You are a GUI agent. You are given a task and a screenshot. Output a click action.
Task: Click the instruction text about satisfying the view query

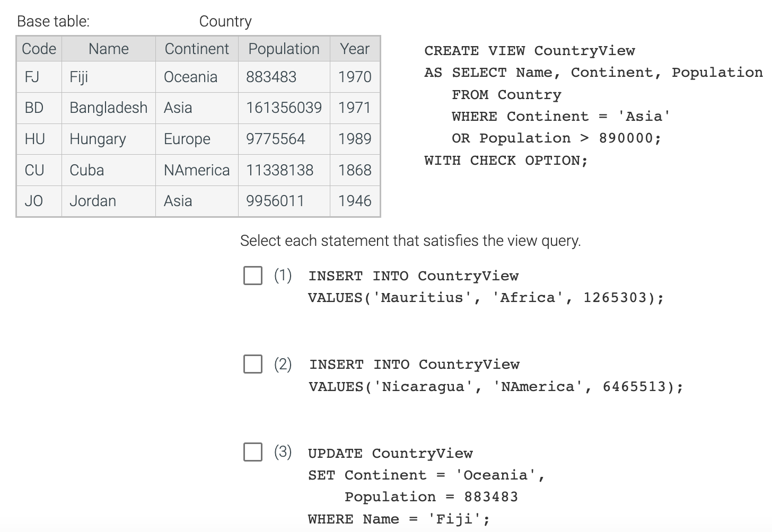coord(410,241)
